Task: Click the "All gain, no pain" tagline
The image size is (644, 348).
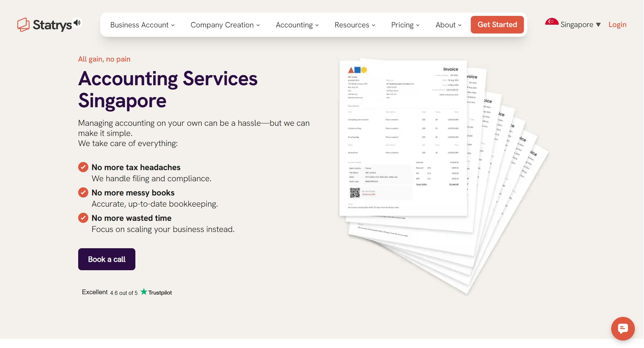Action: point(104,59)
